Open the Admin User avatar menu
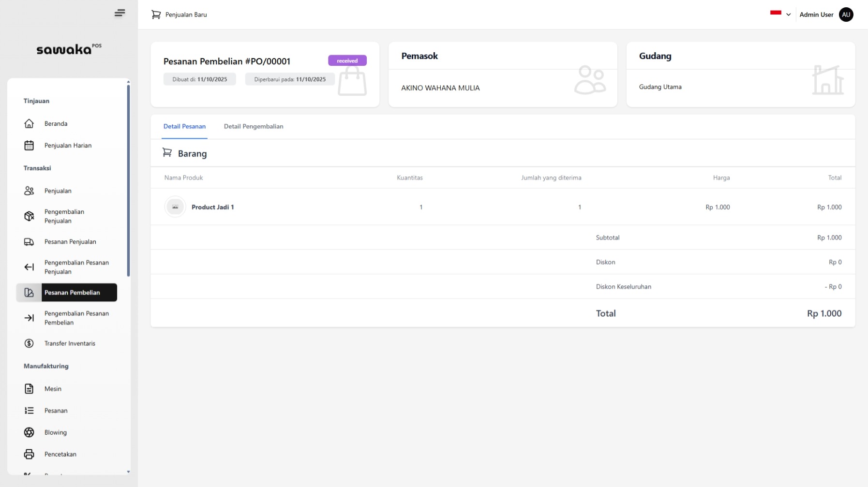 click(846, 15)
